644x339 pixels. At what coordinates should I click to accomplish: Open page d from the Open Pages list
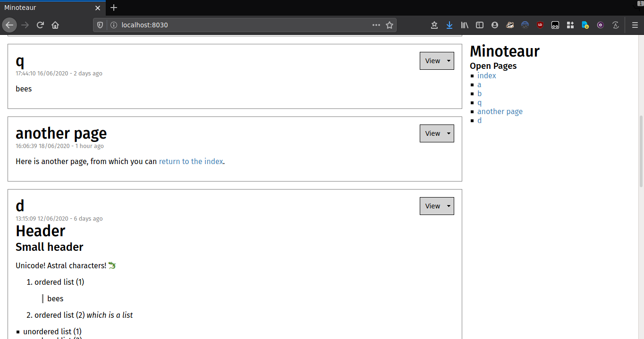tap(480, 120)
